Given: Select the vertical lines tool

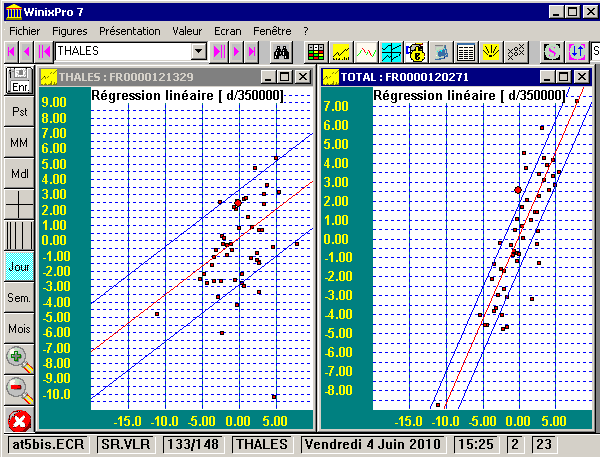Looking at the screenshot, I should [x=20, y=236].
